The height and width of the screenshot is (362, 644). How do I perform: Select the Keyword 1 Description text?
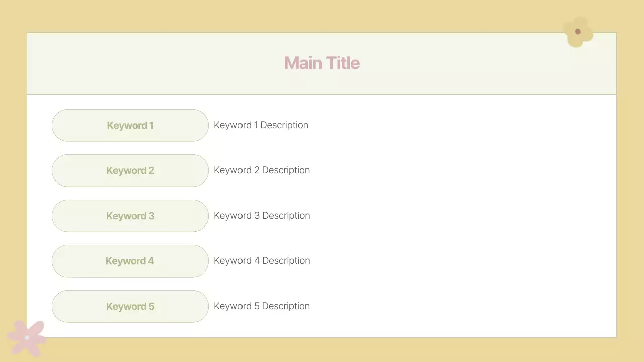point(261,125)
